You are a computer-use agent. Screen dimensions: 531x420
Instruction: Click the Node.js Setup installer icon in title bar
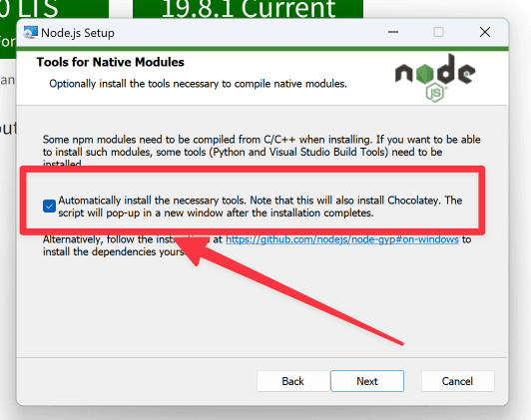coord(31,33)
